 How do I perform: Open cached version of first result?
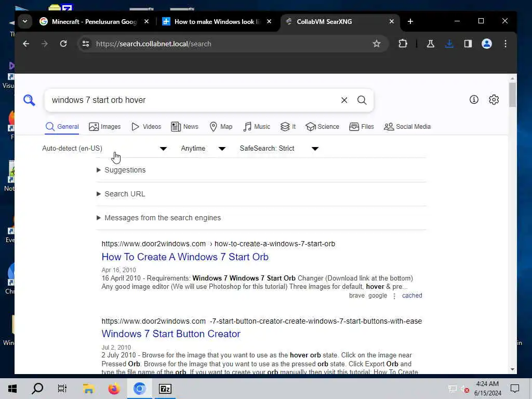click(412, 296)
